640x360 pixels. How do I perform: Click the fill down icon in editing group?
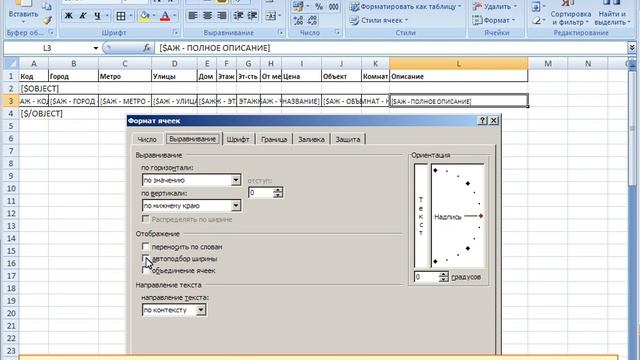click(536, 6)
